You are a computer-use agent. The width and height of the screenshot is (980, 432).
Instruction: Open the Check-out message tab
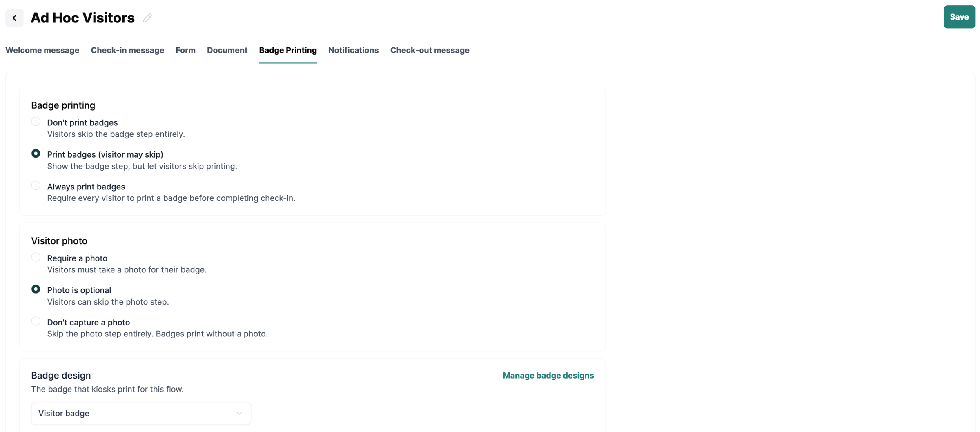pos(430,50)
